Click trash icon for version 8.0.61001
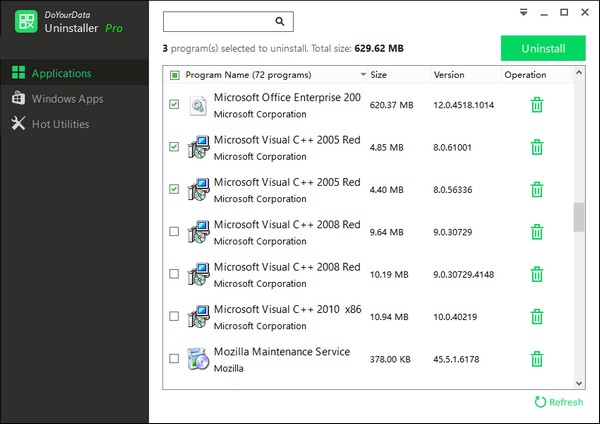600x424 pixels. point(537,147)
